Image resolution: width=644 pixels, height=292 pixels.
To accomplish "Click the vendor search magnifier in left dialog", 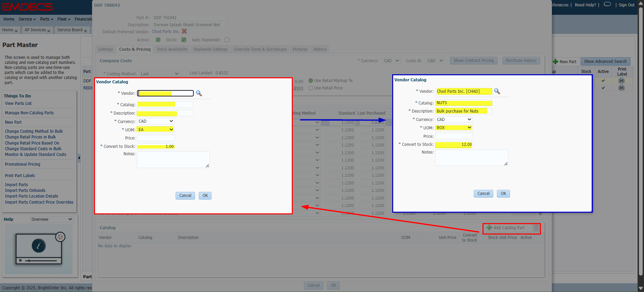I will click(x=199, y=93).
